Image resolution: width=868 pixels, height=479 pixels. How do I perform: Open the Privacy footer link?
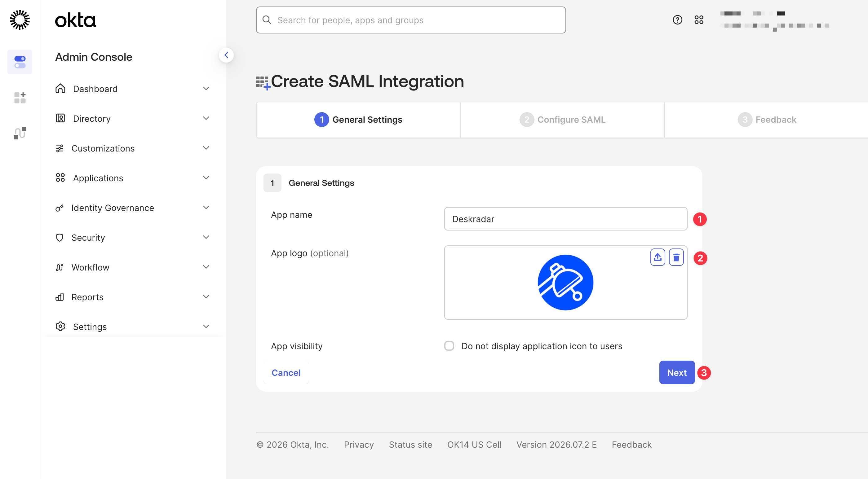[x=359, y=445]
